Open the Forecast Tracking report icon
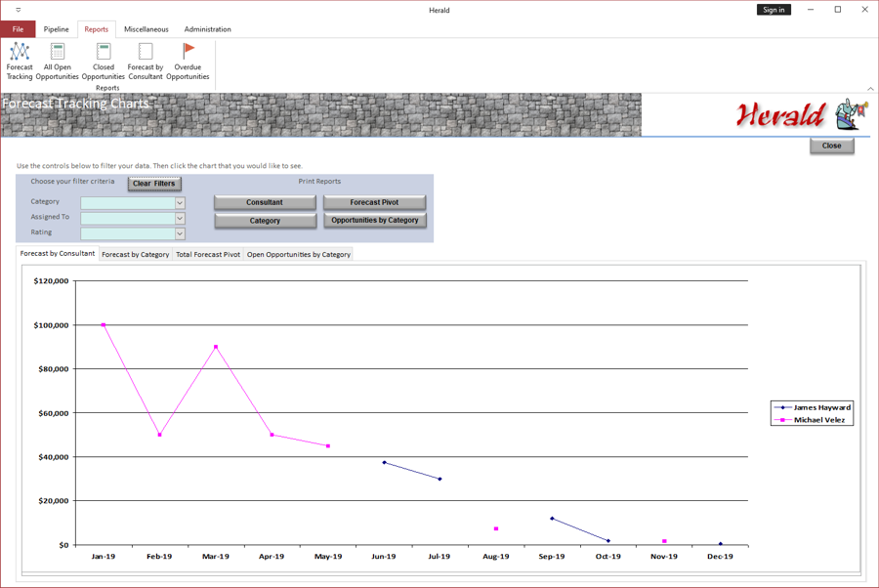 tap(20, 62)
